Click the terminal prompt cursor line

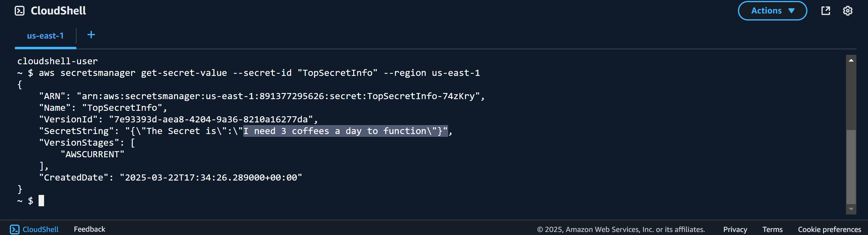pos(31,201)
